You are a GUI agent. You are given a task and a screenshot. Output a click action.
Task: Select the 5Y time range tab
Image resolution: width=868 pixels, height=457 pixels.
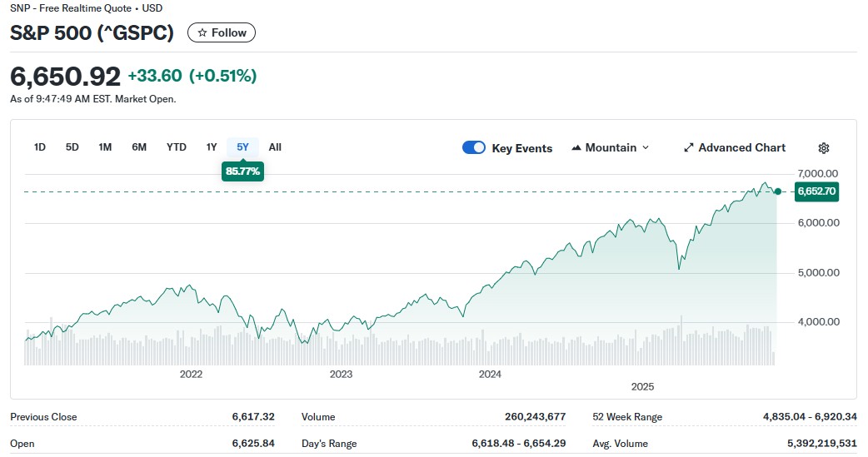pos(242,147)
